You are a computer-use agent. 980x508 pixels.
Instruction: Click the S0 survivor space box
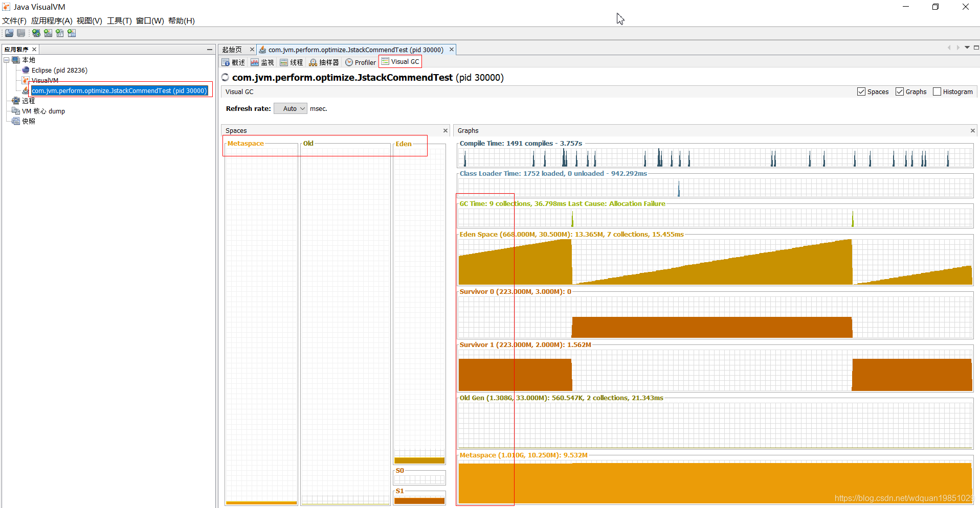point(419,479)
